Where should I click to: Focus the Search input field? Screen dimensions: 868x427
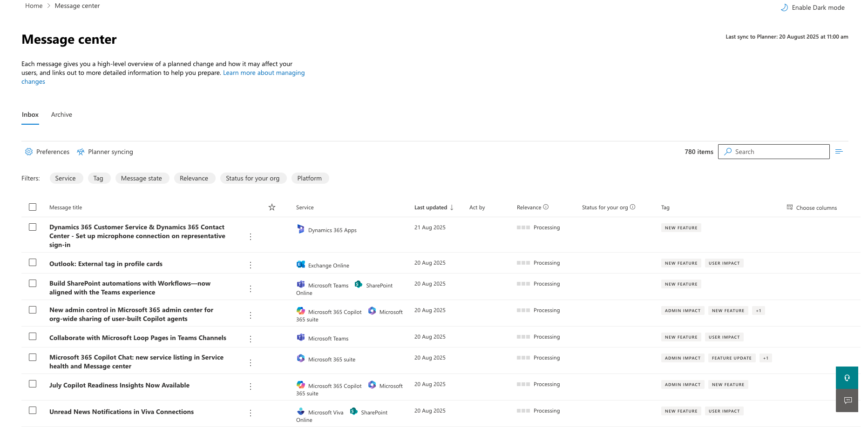tap(774, 152)
